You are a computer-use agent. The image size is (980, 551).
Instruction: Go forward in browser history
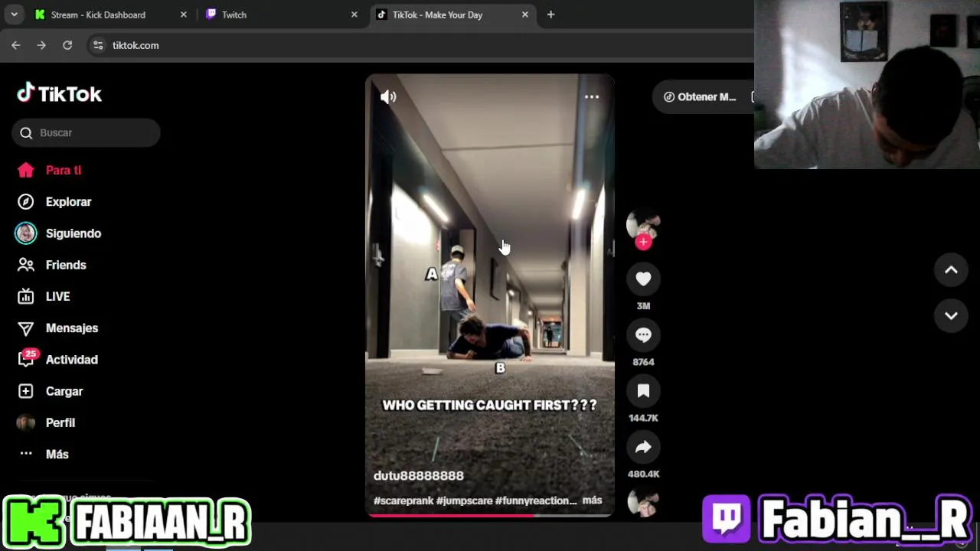[x=41, y=45]
